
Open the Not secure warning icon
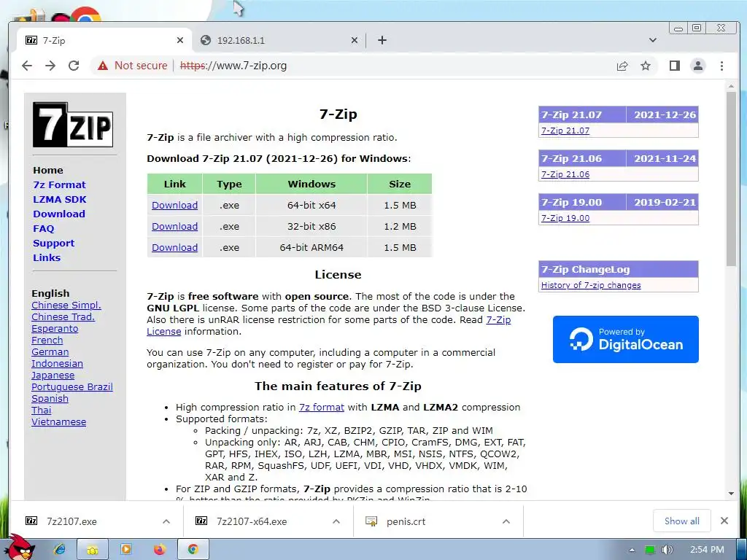coord(102,66)
